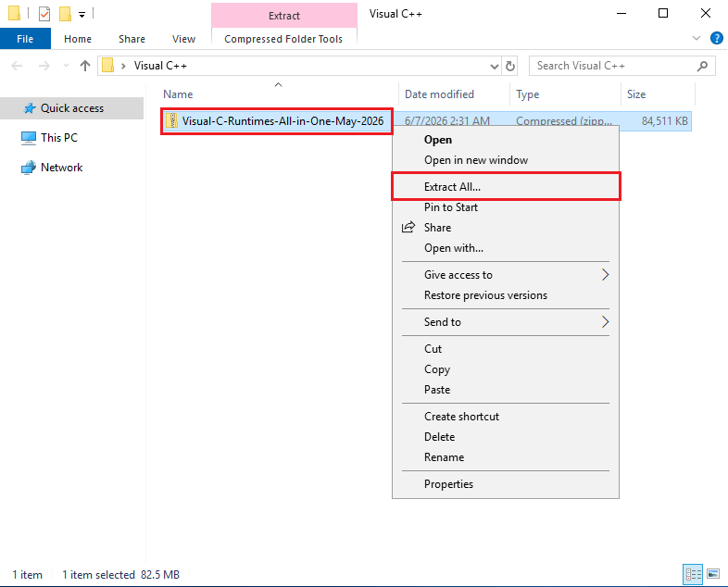728x587 pixels.
Task: Refresh the Visual C++ folder
Action: (x=510, y=67)
